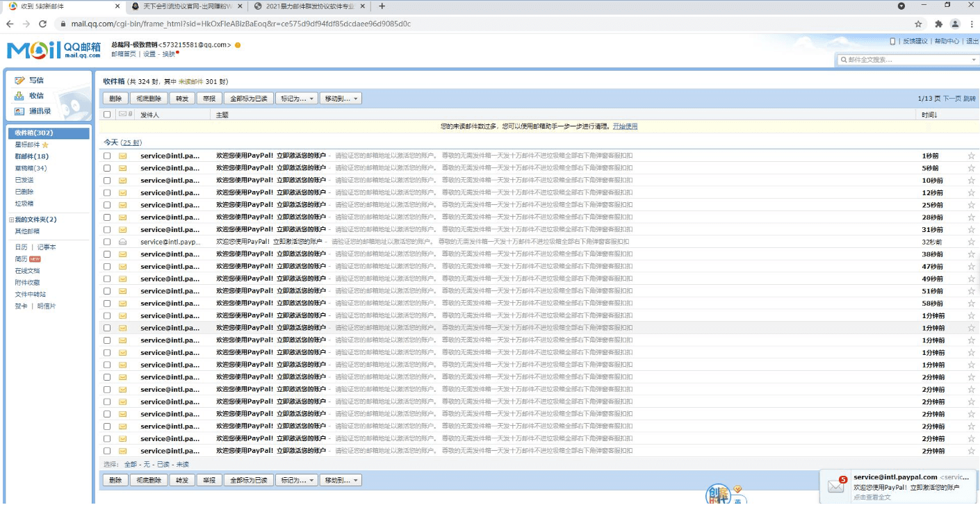This screenshot has width=980, height=505.
Task: Check the box for the 10秒前 message
Action: [107, 181]
